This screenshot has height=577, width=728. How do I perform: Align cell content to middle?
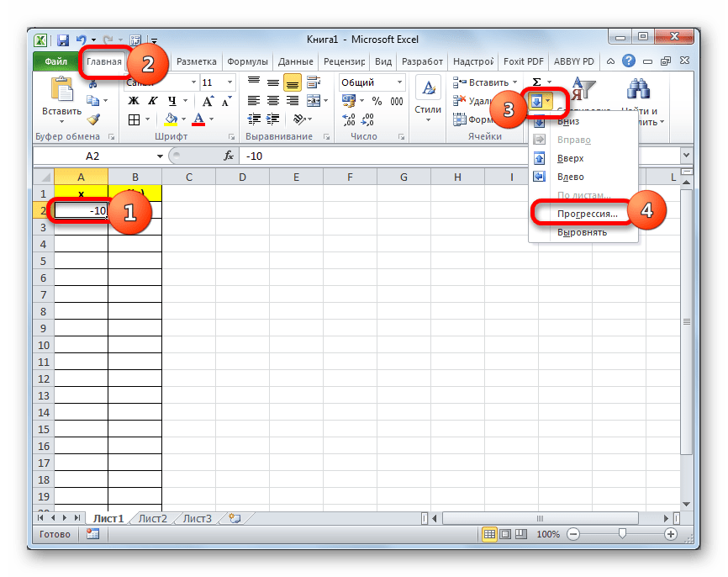(x=273, y=82)
